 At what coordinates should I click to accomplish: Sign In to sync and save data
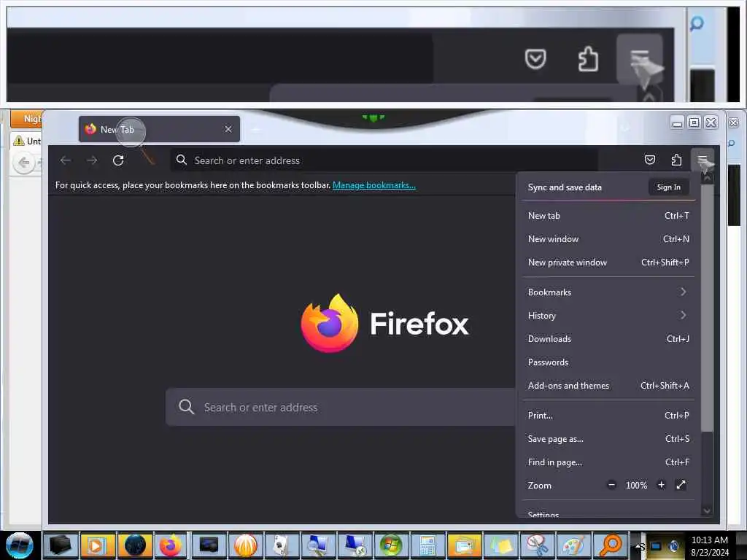pos(668,187)
